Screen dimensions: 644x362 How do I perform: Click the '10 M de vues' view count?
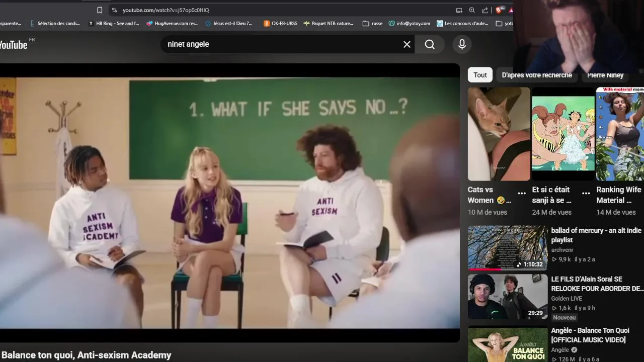click(488, 212)
